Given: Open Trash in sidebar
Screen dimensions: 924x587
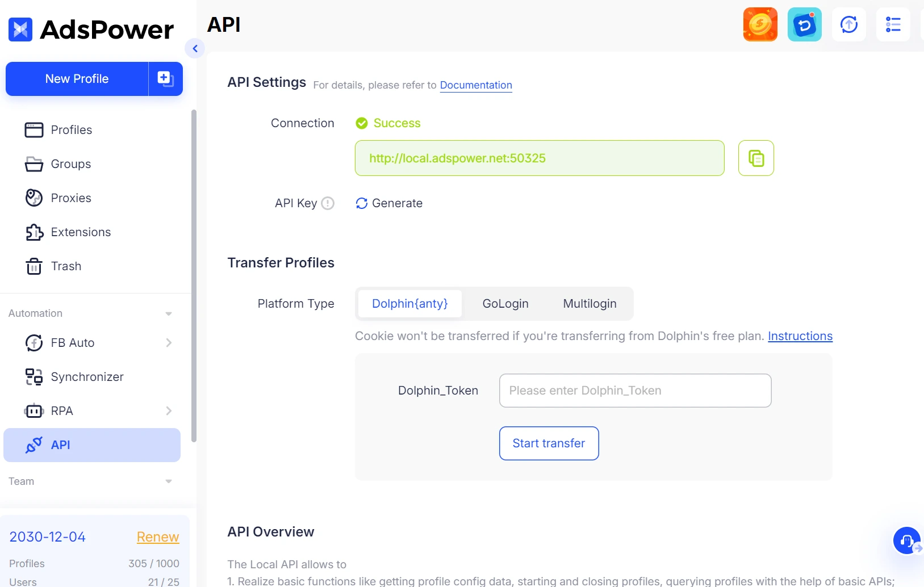Looking at the screenshot, I should click(x=66, y=266).
